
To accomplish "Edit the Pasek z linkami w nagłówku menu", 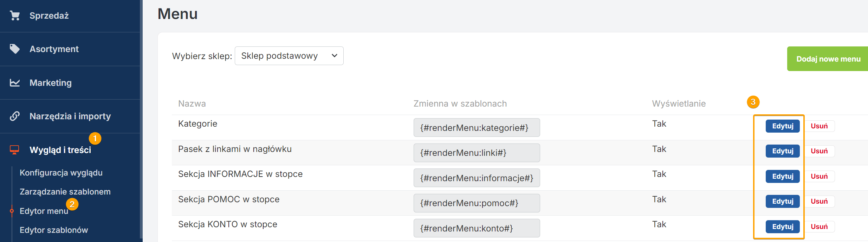I will (783, 151).
